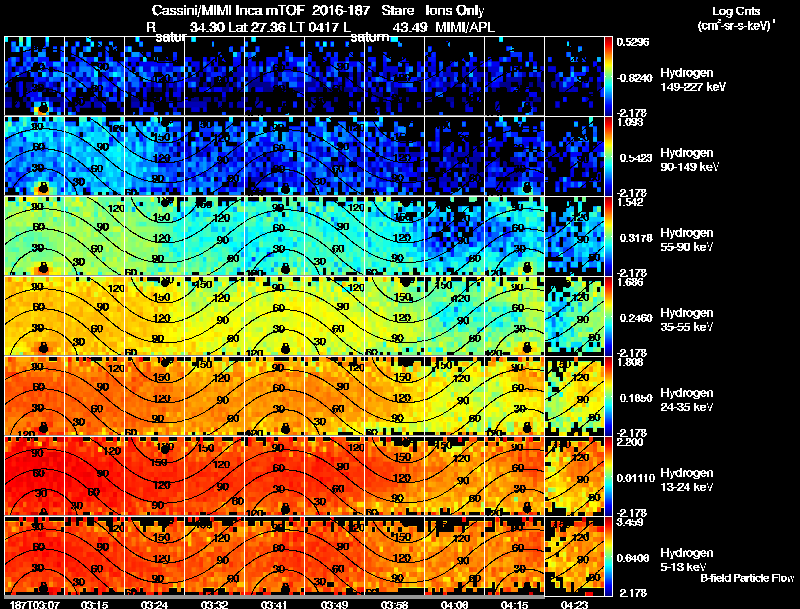Open the 149-227 keV panel above 04:23

coord(574,76)
